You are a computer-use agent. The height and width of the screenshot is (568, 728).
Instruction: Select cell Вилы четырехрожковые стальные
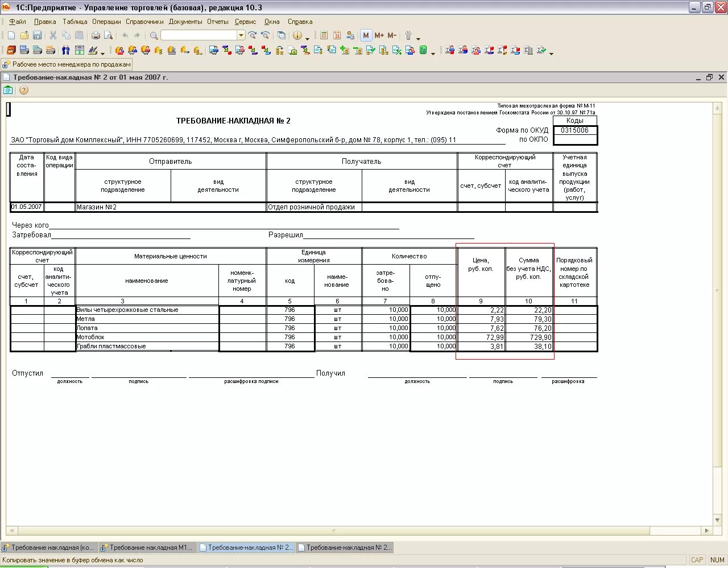click(x=147, y=310)
